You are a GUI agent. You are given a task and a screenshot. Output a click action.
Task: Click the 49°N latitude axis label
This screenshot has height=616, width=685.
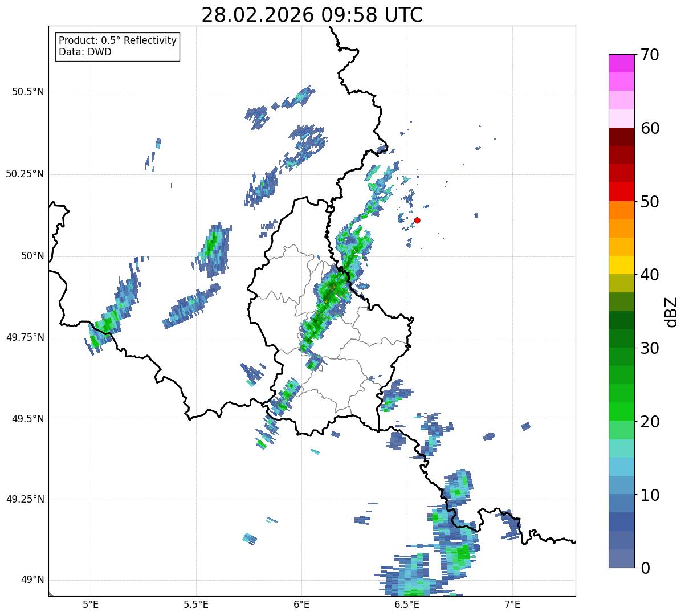coord(32,580)
